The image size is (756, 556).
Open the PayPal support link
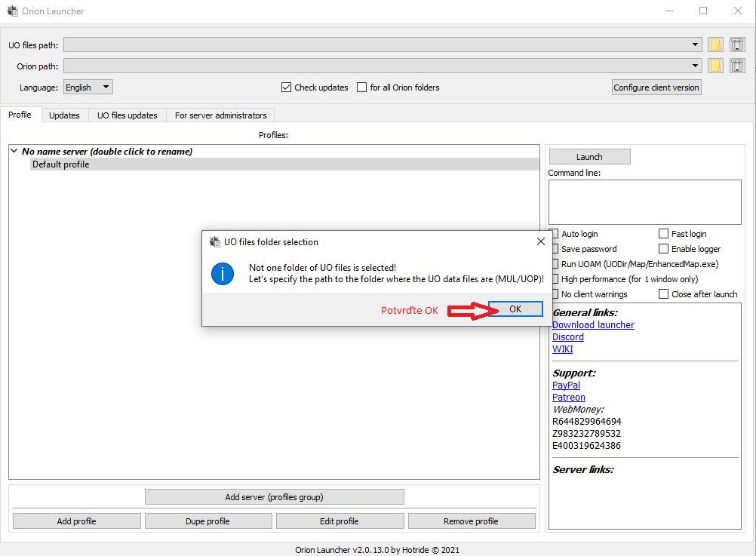click(566, 386)
